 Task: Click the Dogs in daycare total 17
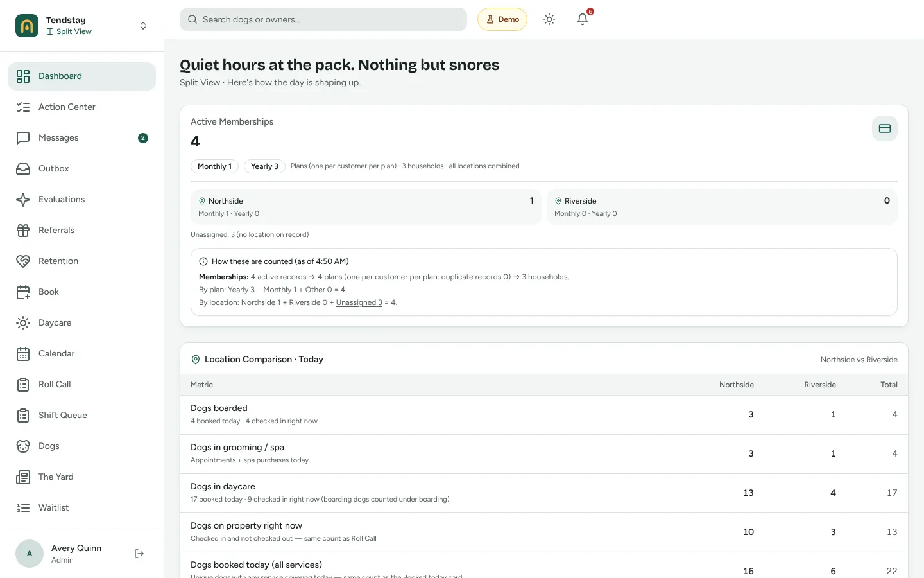pos(892,493)
